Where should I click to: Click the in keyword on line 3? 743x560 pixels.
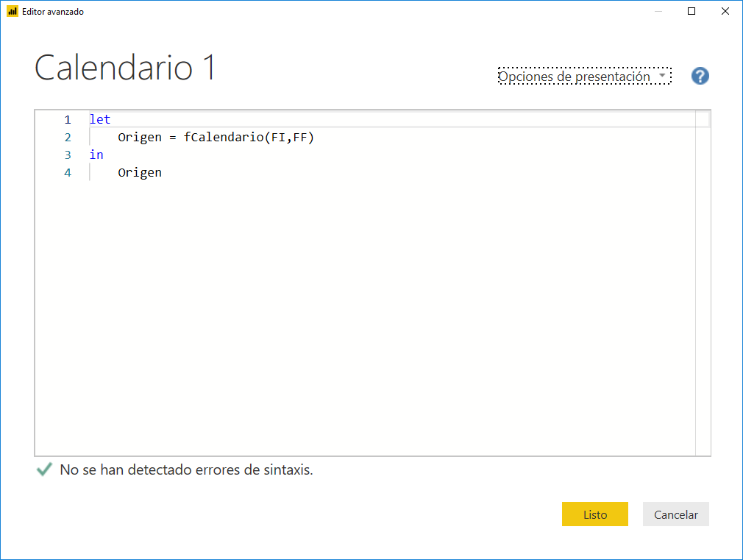[96, 155]
